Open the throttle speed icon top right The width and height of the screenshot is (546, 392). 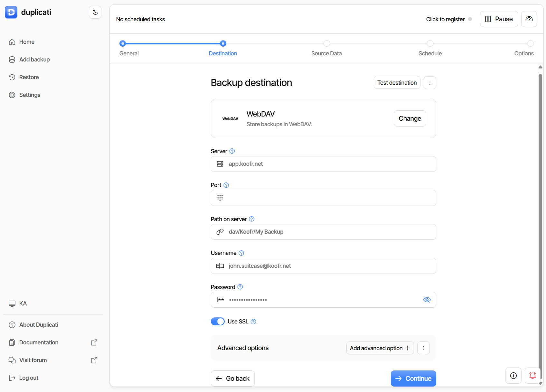point(529,19)
